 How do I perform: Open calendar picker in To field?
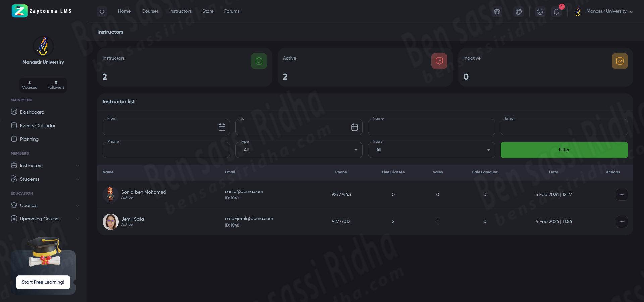(x=355, y=127)
